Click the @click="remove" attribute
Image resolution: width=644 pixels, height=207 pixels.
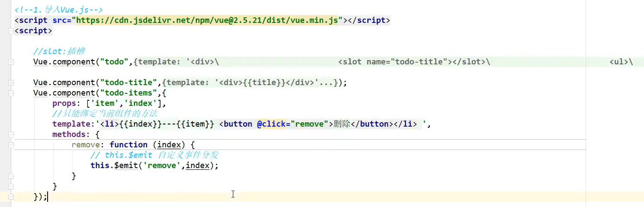tap(293, 124)
